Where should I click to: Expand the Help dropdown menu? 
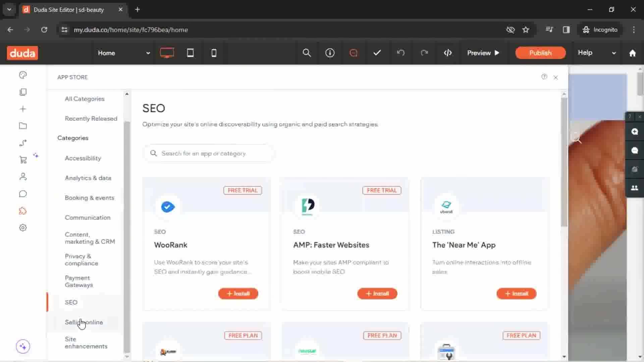pos(597,53)
